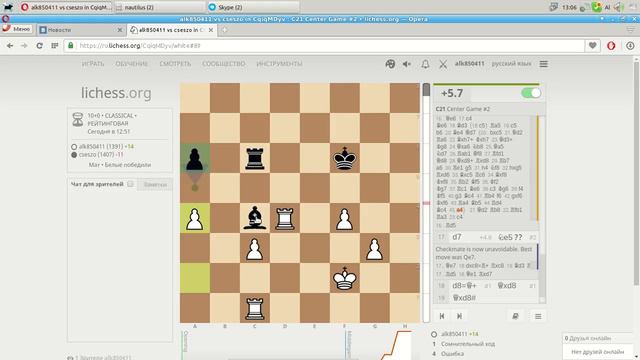Open the ИГРАТЬ menu
This screenshot has height=360, width=640.
coord(93,64)
